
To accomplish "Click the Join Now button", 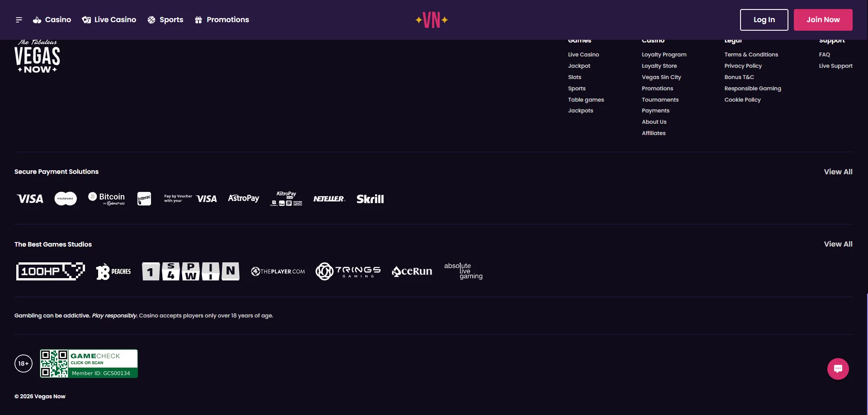I will (x=823, y=20).
